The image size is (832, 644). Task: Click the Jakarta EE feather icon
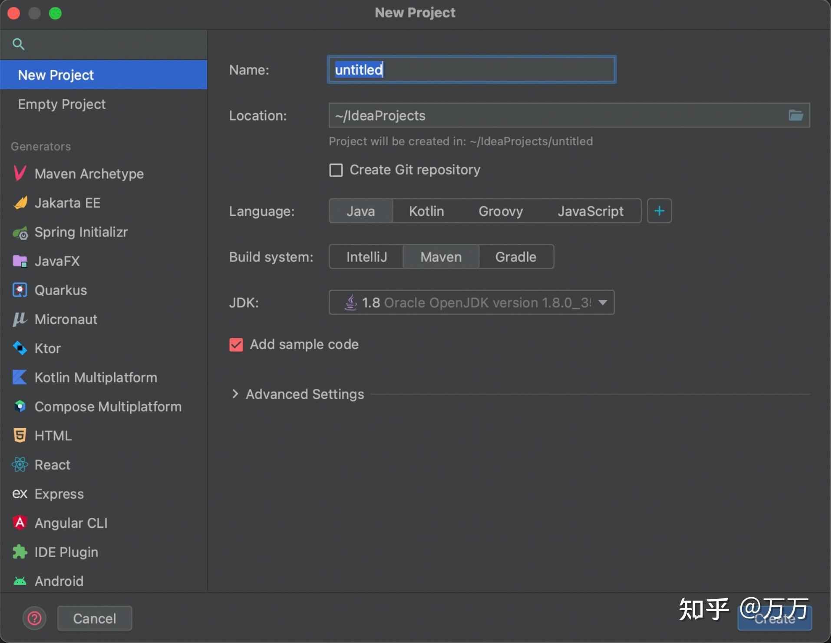(x=20, y=203)
